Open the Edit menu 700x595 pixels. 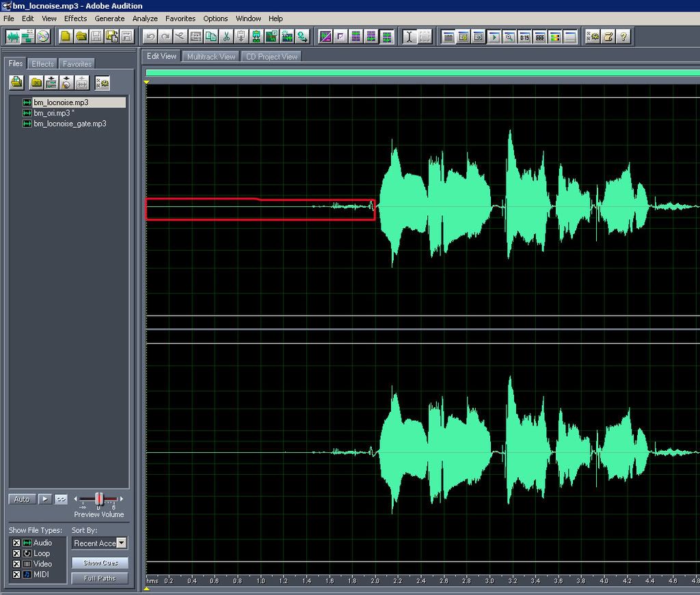click(27, 18)
